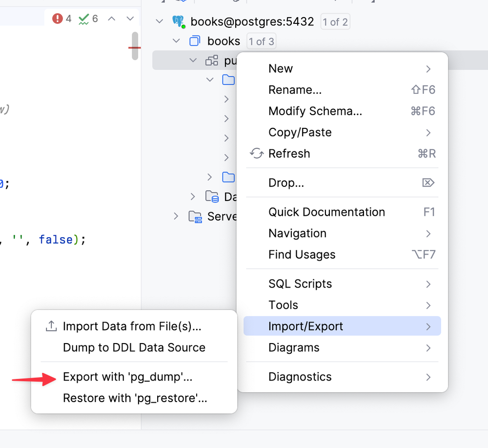Click the Refresh icon in the context menu
The image size is (488, 448).
point(256,153)
